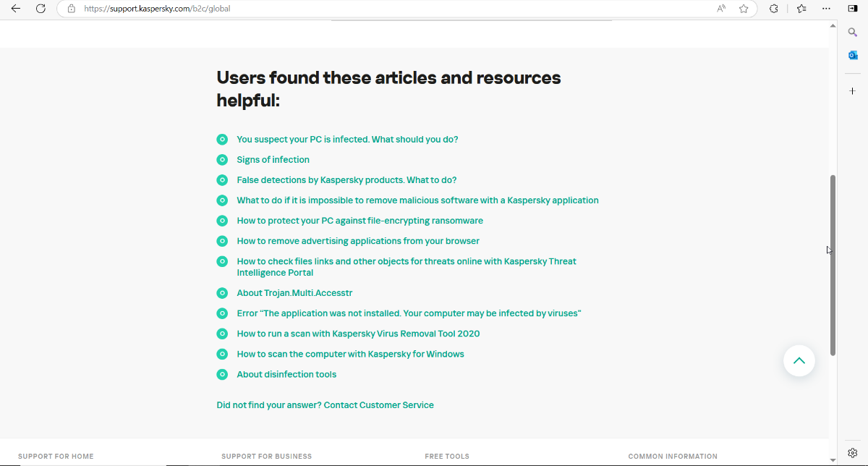
Task: Click the sidebar plus icon to customize
Action: [853, 91]
